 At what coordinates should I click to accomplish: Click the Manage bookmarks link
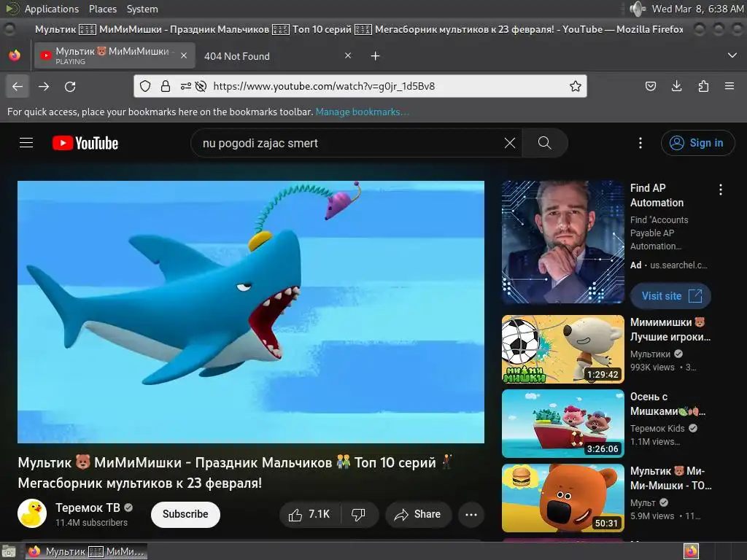pos(362,112)
